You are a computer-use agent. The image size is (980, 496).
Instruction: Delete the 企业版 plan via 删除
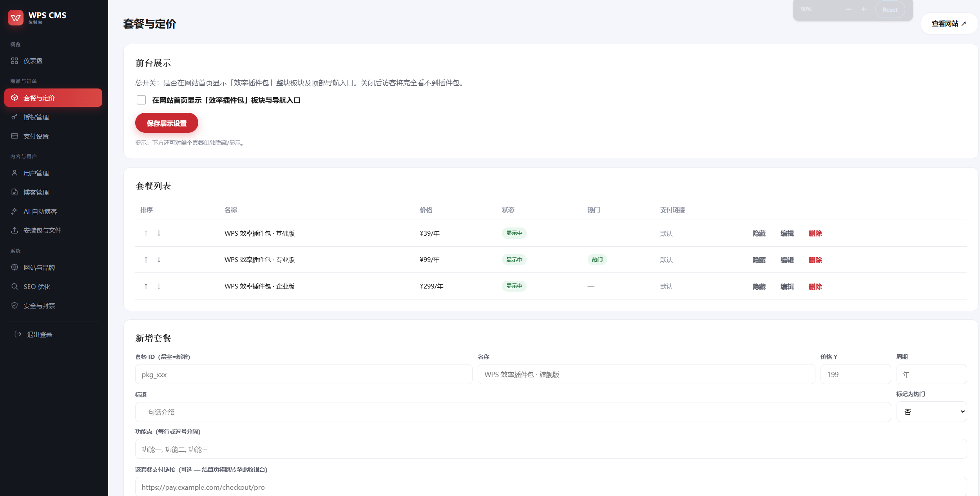click(815, 287)
